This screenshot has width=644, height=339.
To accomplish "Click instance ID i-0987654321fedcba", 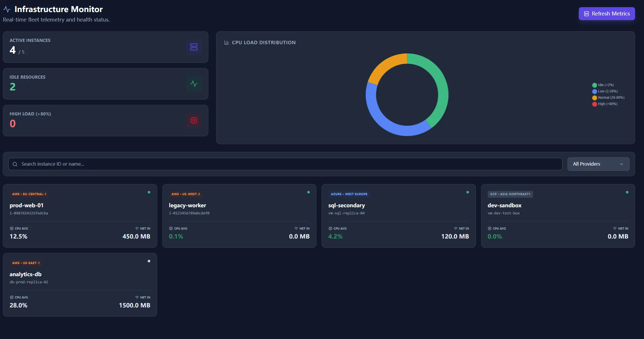I will 29,213.
